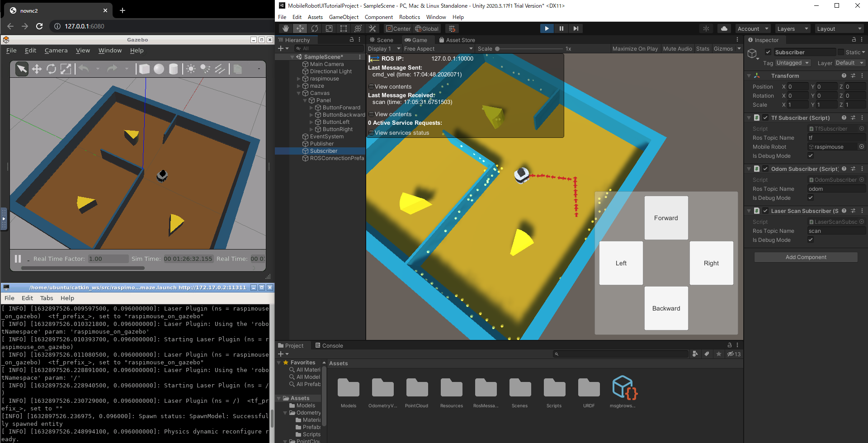Open Unity Robotics menu
The image size is (868, 443).
409,17
